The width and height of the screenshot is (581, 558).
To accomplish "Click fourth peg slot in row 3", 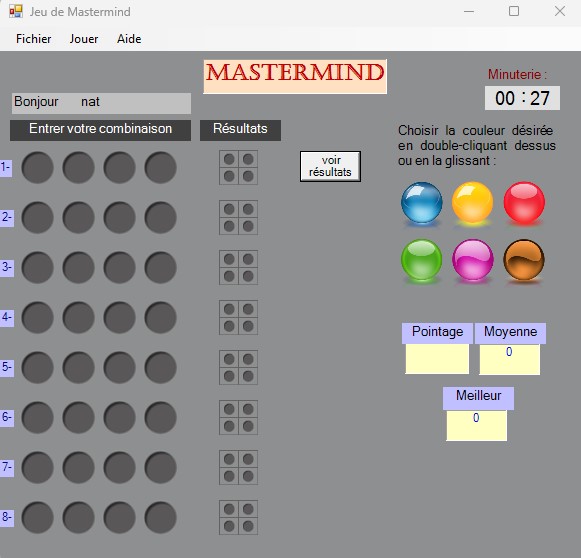I will click(x=160, y=268).
